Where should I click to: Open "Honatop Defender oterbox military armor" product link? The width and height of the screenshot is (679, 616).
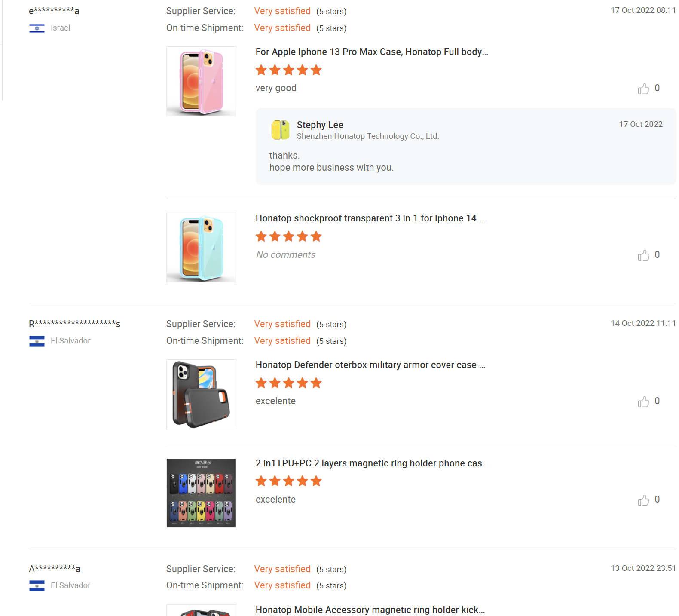click(370, 365)
